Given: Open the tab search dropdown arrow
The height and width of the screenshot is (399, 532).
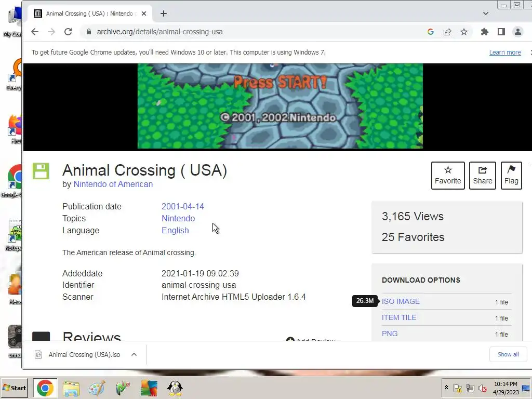Looking at the screenshot, I should click(486, 14).
